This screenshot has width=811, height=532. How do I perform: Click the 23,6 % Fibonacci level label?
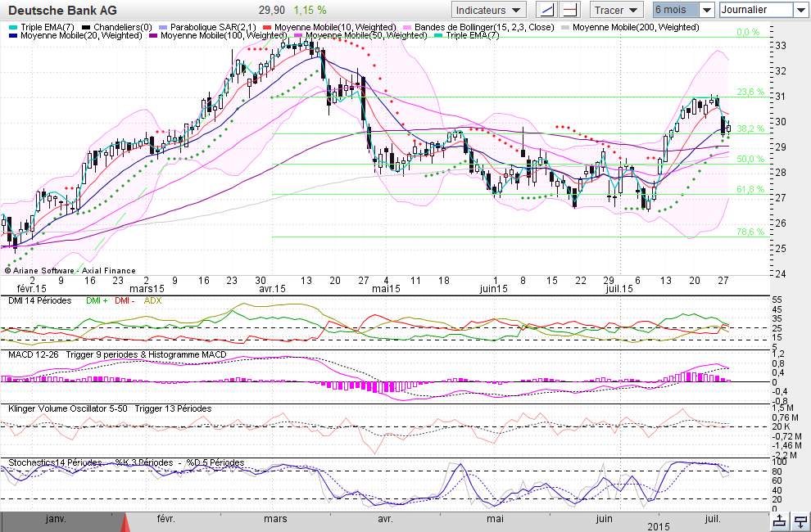click(x=750, y=92)
